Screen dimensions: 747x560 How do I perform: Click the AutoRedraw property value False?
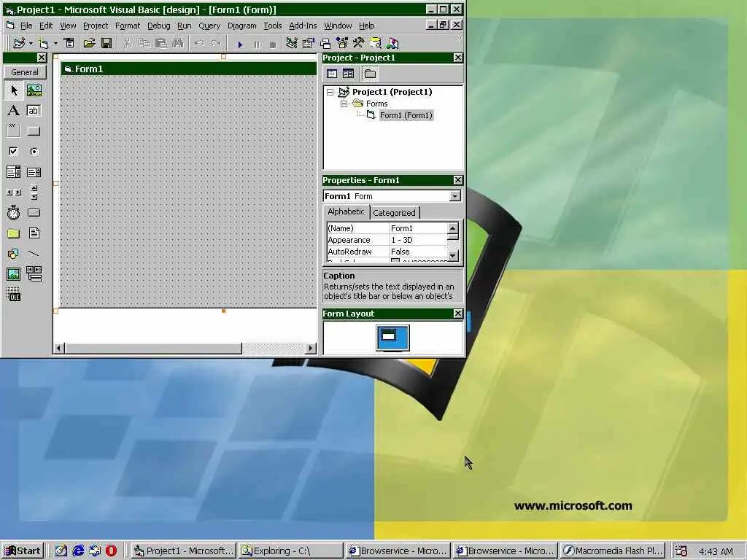[x=419, y=252]
